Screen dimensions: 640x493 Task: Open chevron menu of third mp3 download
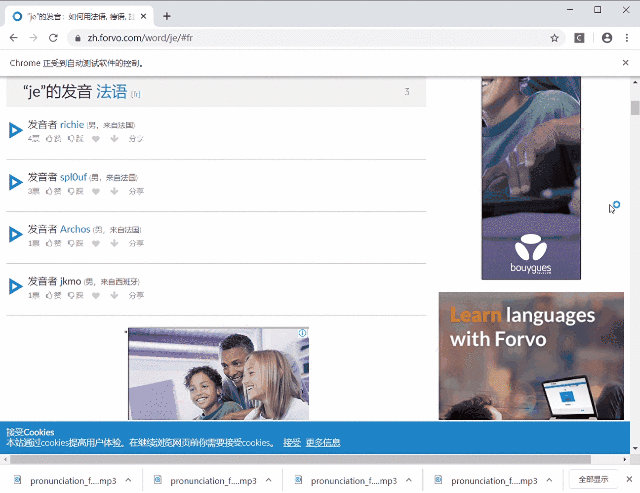(x=407, y=481)
